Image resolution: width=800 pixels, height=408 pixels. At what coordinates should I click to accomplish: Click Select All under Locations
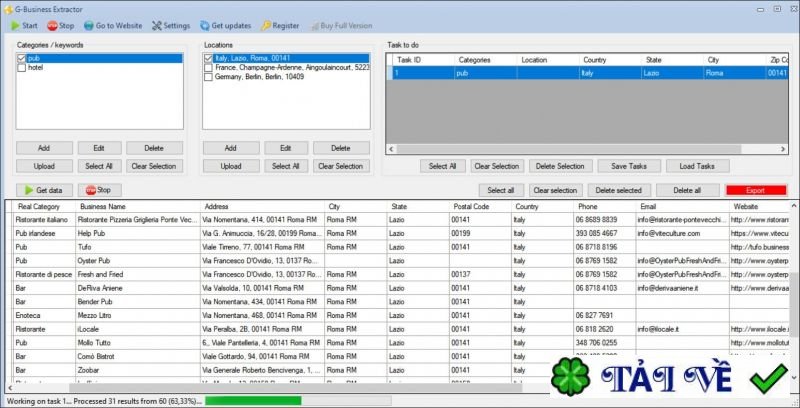pyautogui.click(x=286, y=166)
